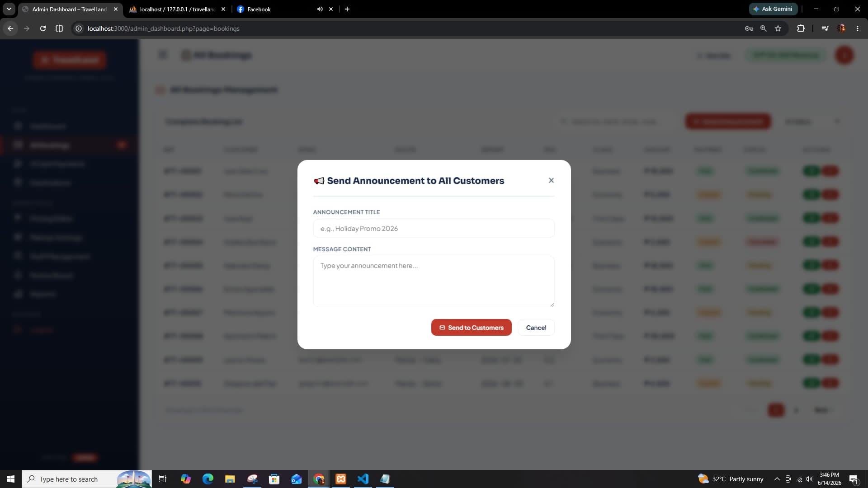Viewport: 868px width, 488px height.
Task: Open the Extensions puzzle icon
Action: click(801, 28)
